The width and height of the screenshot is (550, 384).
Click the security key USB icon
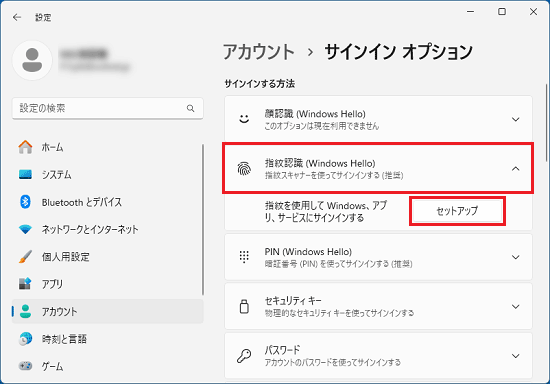[244, 306]
